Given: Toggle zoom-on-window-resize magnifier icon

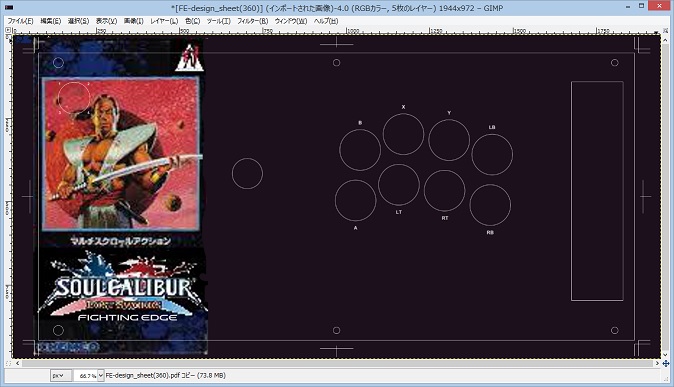Looking at the screenshot, I should point(666,31).
